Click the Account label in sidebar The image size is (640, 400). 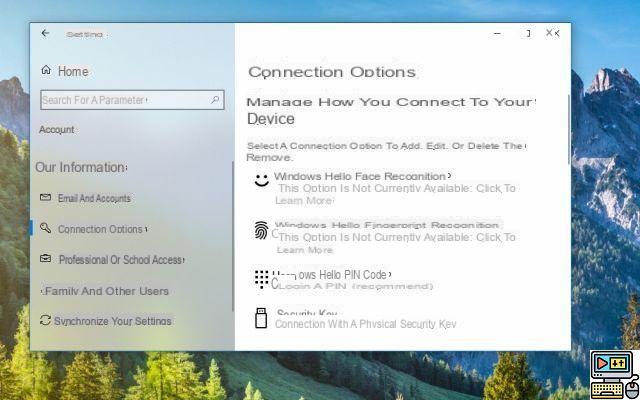click(57, 130)
